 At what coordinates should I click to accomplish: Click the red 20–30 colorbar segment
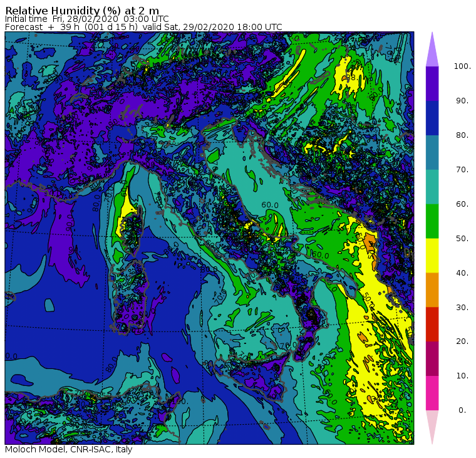coord(432,324)
